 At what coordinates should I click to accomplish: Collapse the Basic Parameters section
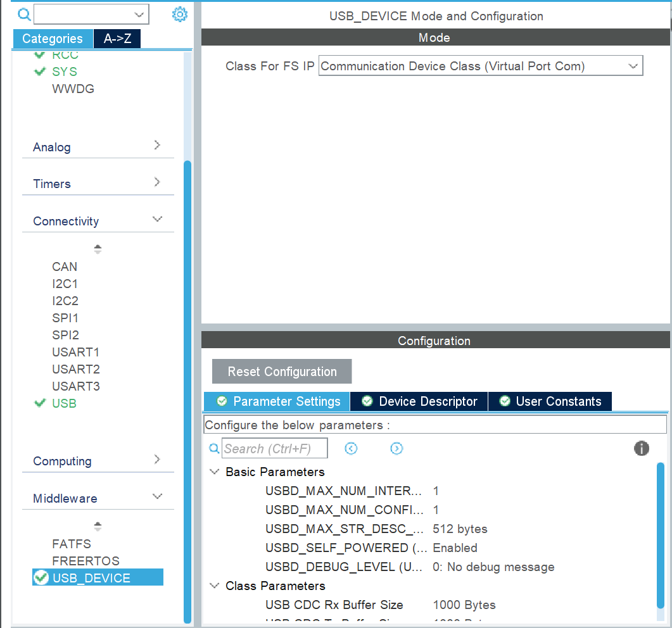pyautogui.click(x=215, y=472)
